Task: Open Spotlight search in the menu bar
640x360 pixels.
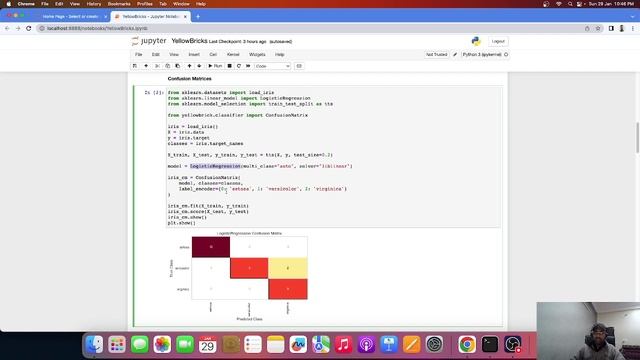Action: 570,4
